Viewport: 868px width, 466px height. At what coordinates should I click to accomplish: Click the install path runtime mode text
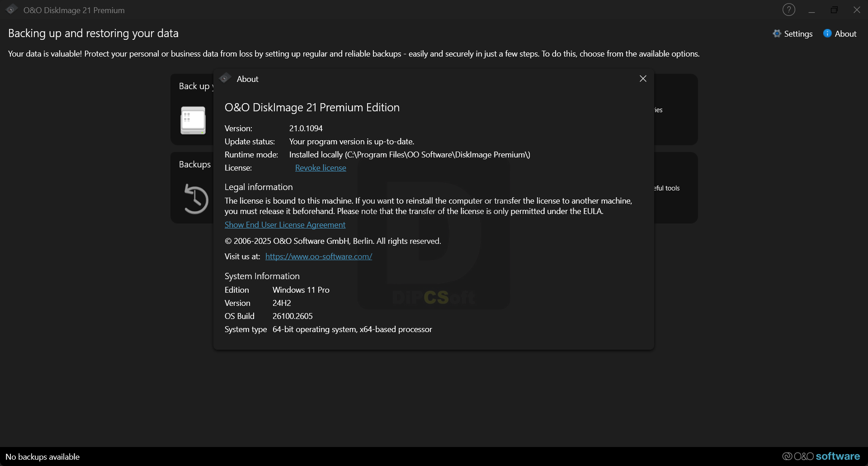pos(410,155)
